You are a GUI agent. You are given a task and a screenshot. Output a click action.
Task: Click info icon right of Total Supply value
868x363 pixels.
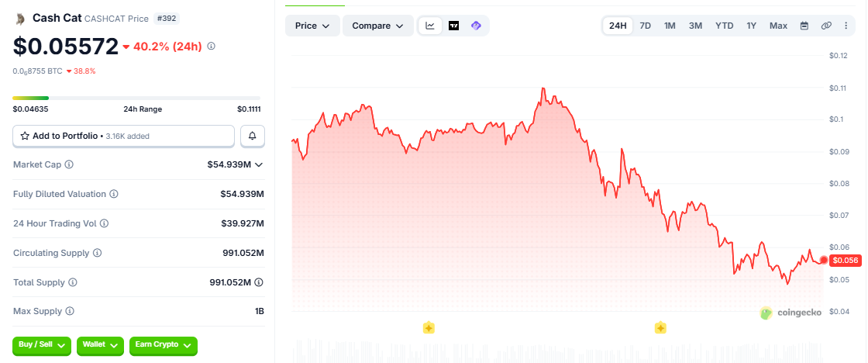coord(260,282)
